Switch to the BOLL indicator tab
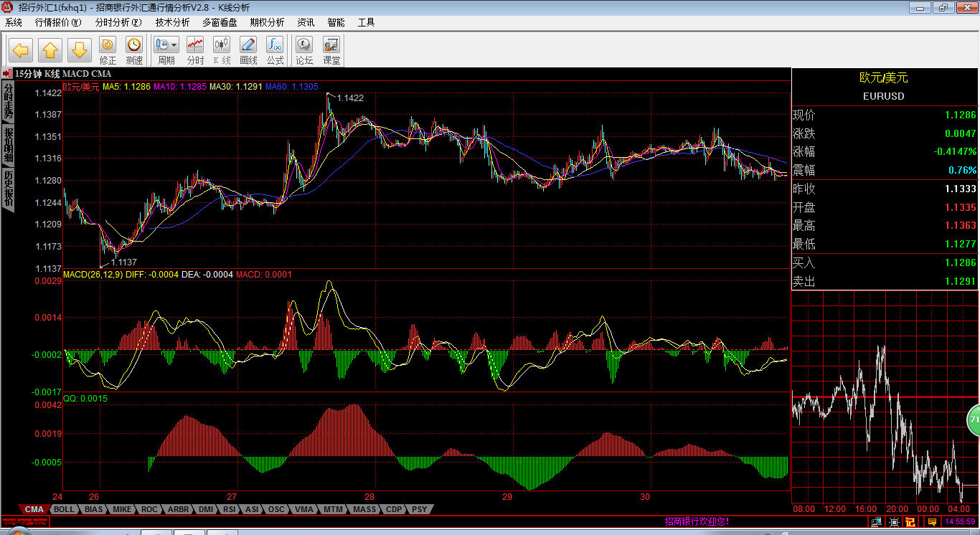The image size is (980, 535). (64, 509)
